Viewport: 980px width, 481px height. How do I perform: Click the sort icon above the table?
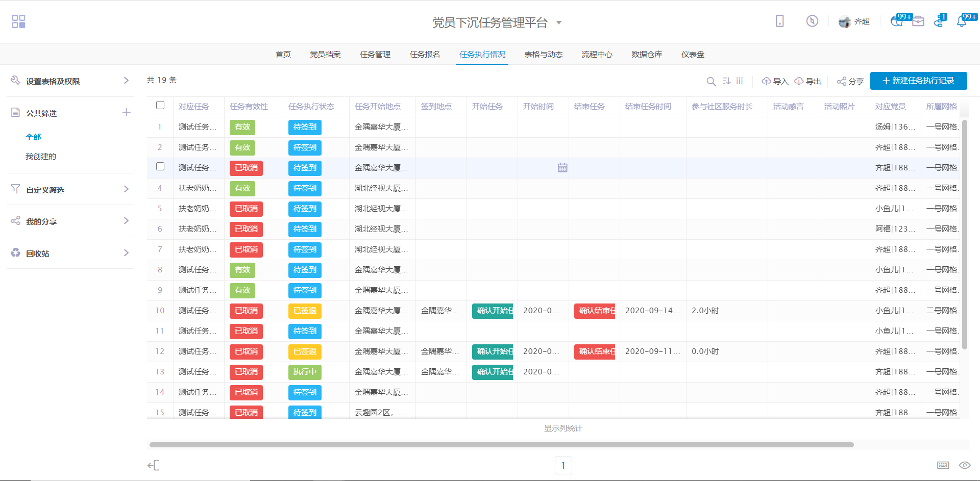[x=726, y=81]
